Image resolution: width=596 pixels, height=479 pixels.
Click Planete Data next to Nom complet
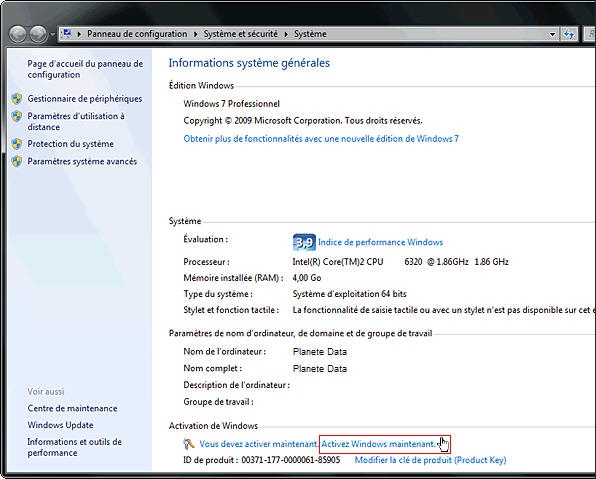pos(320,369)
